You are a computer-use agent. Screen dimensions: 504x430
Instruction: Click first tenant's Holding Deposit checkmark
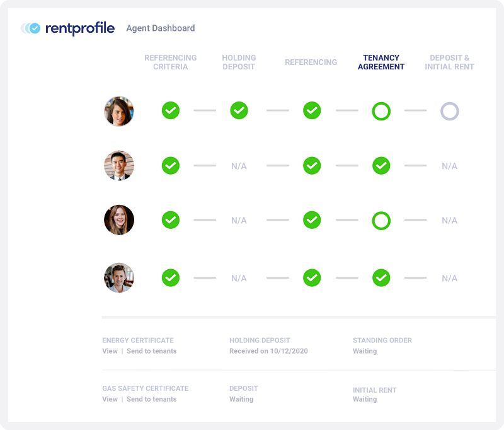click(x=239, y=110)
